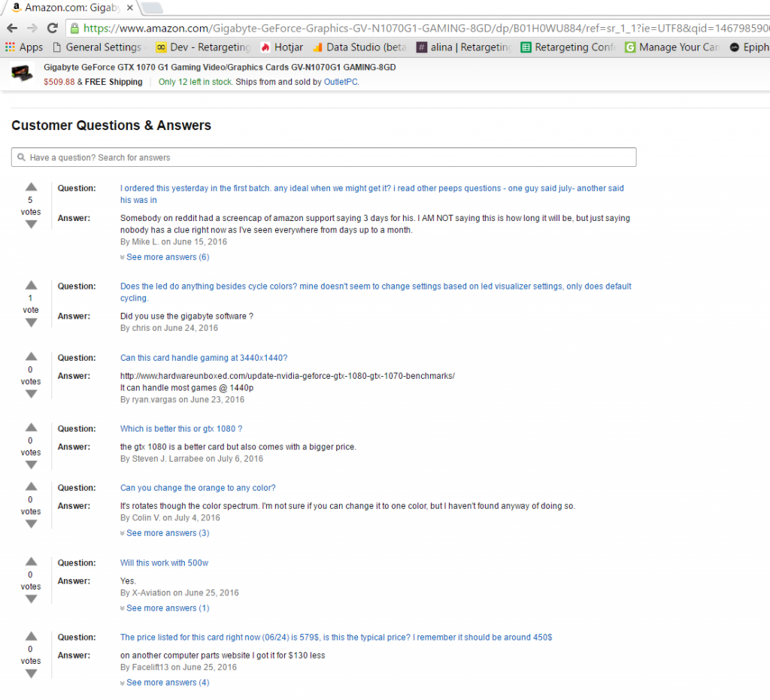Viewport: 770px width, 700px height.
Task: Open 'Can this card handle gaming at 3440x1440?'
Action: point(204,358)
